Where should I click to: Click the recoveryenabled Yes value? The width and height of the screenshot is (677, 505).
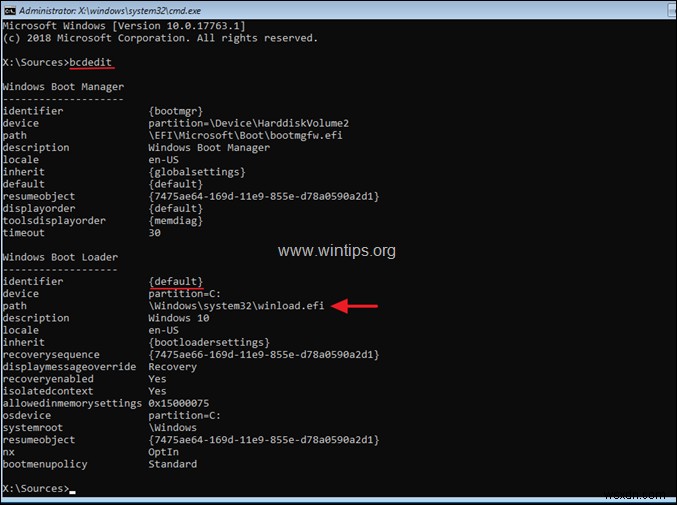(x=157, y=379)
